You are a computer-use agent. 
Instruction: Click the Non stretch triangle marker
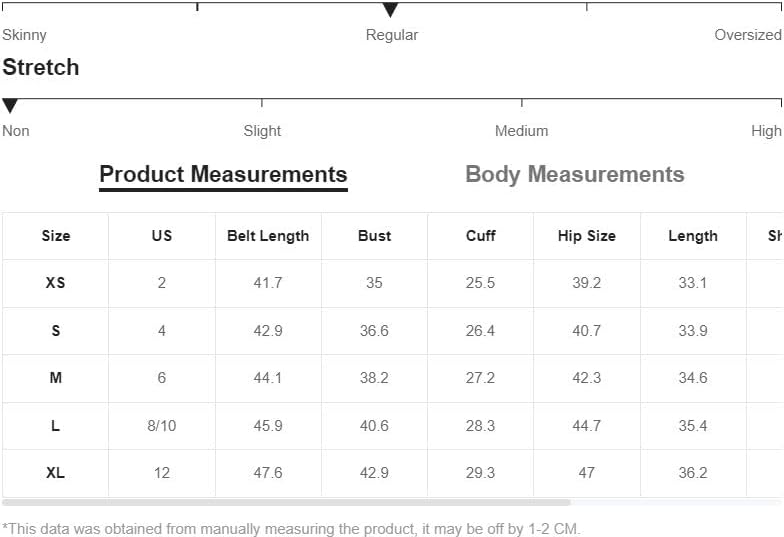tap(10, 106)
